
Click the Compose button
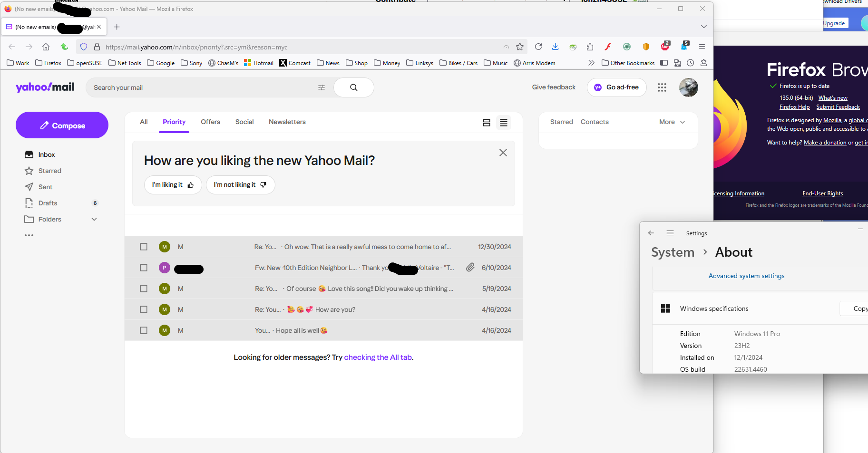coord(62,125)
